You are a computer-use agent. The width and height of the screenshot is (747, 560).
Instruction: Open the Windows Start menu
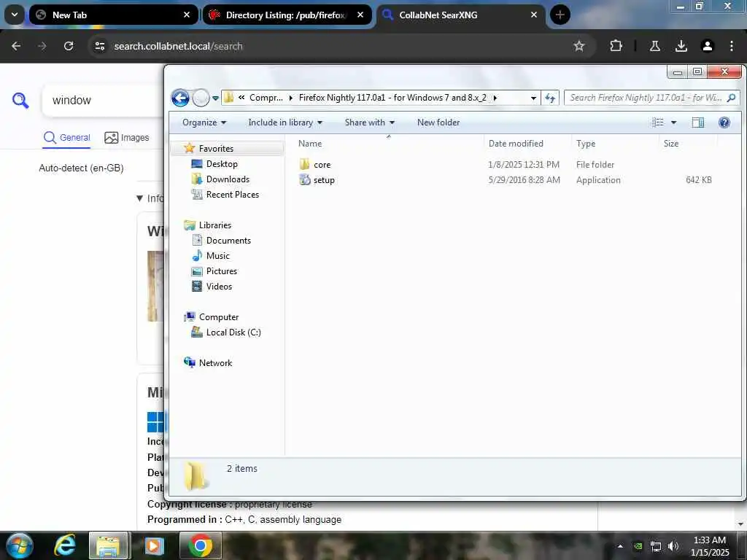tap(19, 545)
